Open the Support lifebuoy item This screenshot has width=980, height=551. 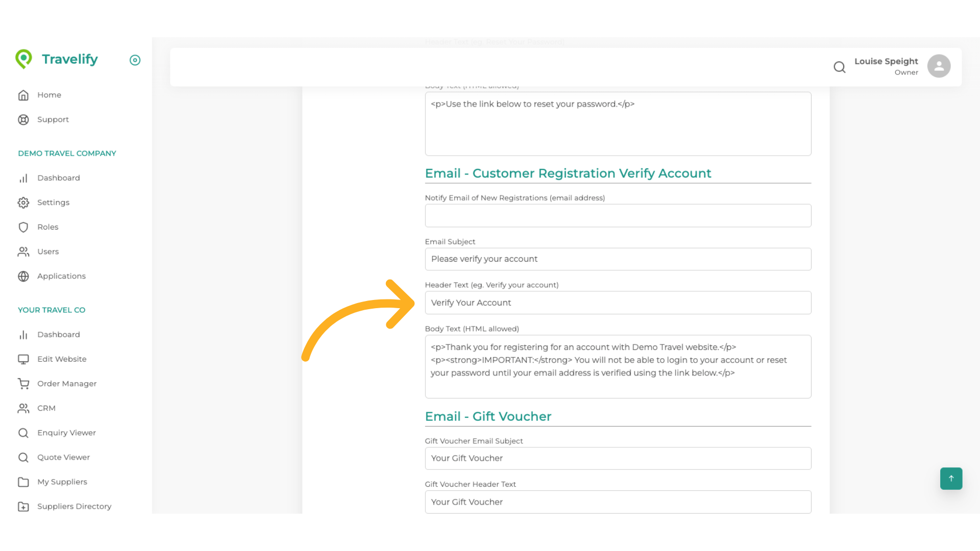tap(53, 119)
